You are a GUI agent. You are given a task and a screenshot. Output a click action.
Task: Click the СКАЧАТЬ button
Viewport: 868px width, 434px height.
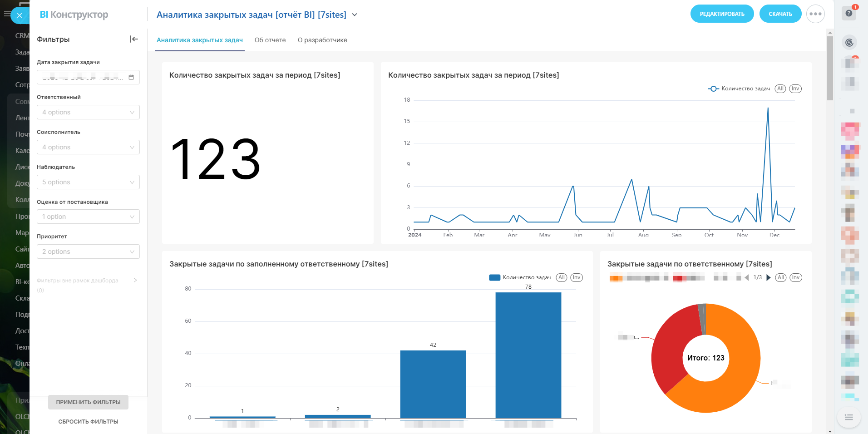(x=780, y=14)
